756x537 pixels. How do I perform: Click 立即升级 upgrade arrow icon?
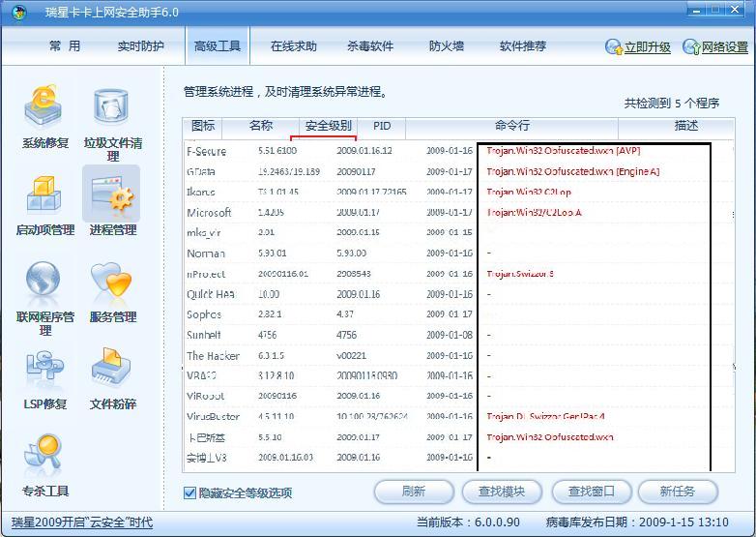614,46
